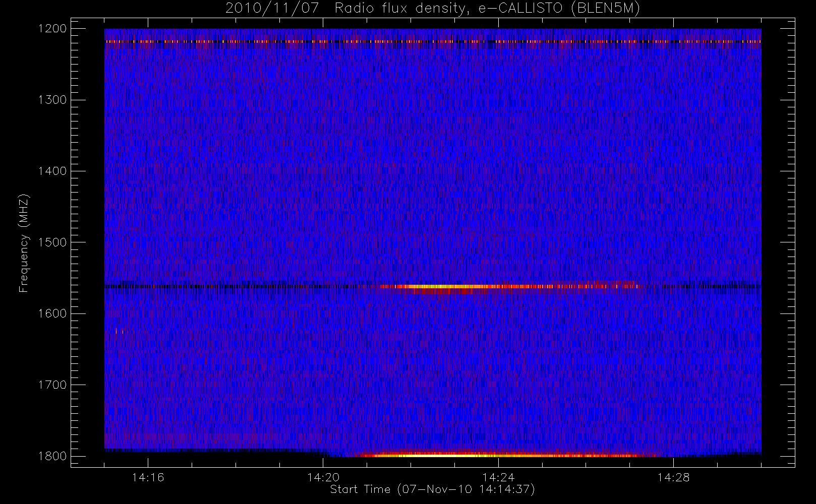Image resolution: width=816 pixels, height=504 pixels.
Task: Click the "Start Time (07-Nov-10 14:14:37)" axis label
Action: 432,489
